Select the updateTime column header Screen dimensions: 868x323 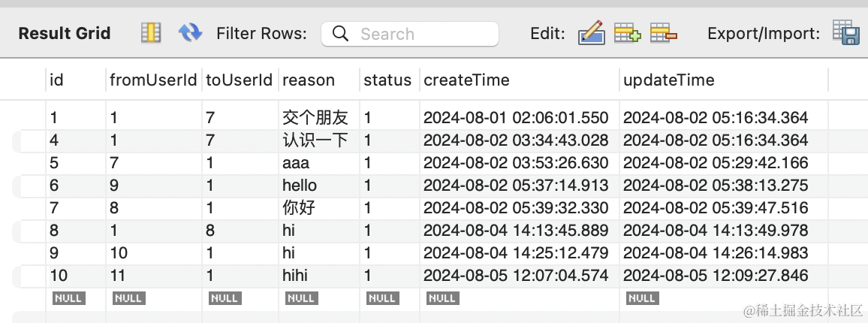pos(724,80)
